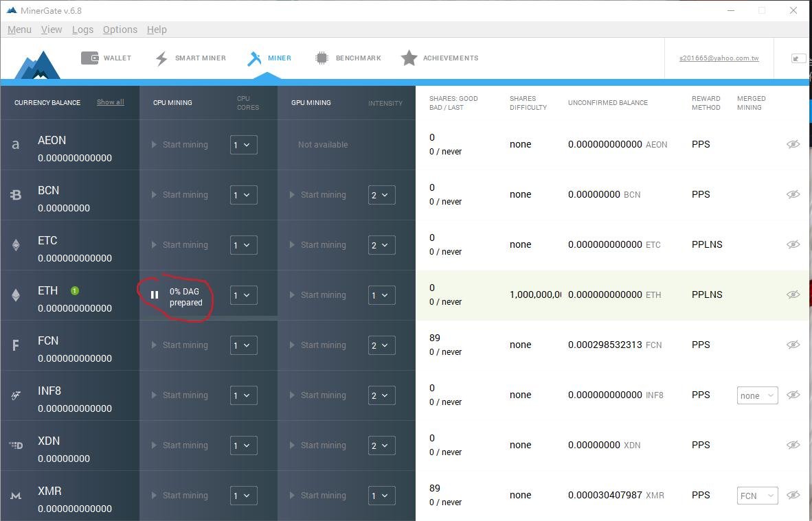Click the AEON currency icon
Screen dimensions: 812x521
coord(16,145)
